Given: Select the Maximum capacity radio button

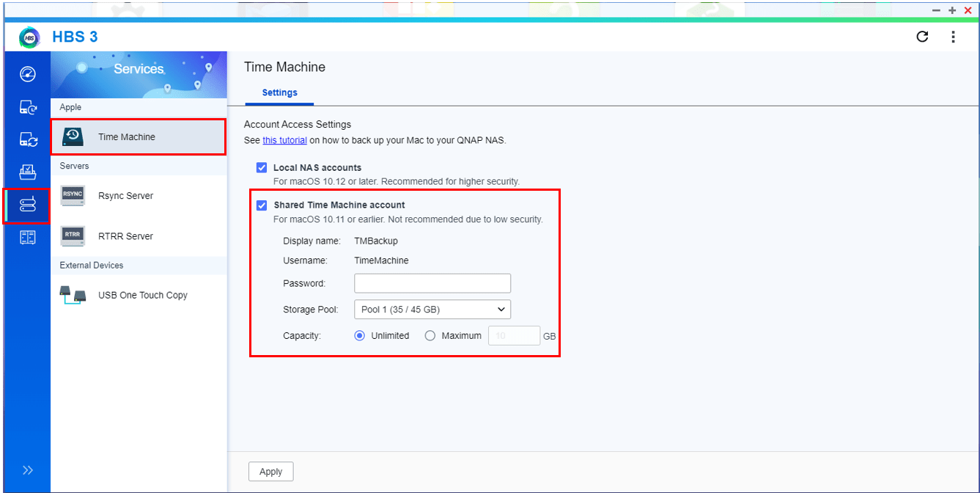Looking at the screenshot, I should coord(430,335).
